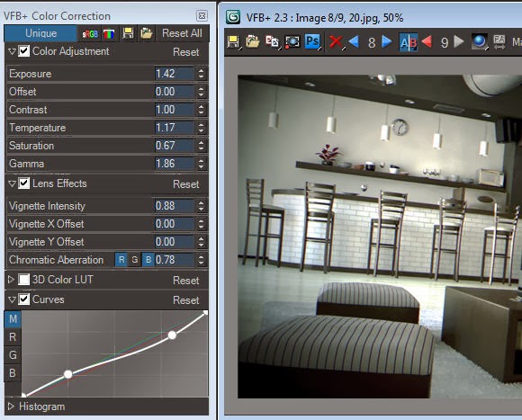Viewport: 522px width, 420px height.
Task: Toggle chromatic aberration R channel
Action: [x=121, y=260]
